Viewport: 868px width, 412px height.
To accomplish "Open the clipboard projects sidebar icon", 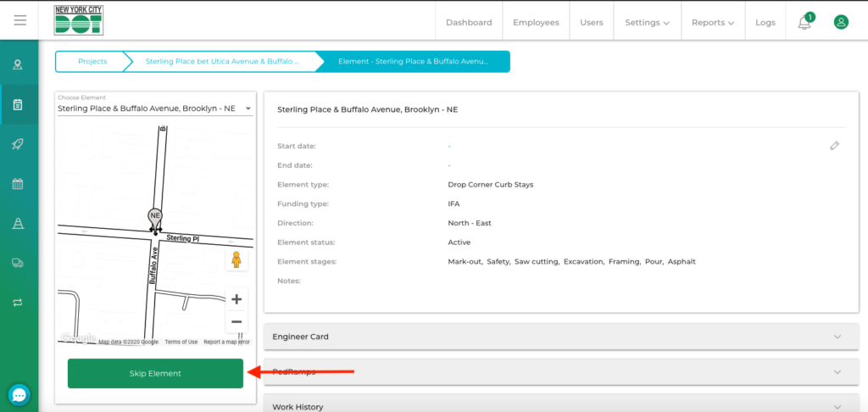I will click(18, 105).
